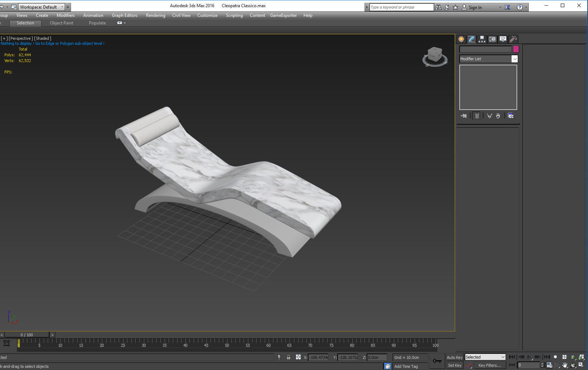Open Autodesk Exchange X icon

click(x=507, y=7)
